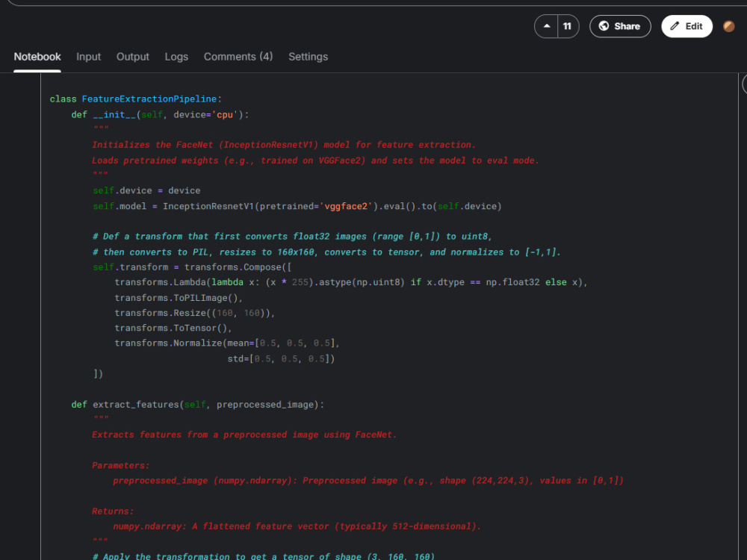This screenshot has height=560, width=747.
Task: Click the 'Extracts features from a preprocessed image' docstring
Action: (x=244, y=435)
